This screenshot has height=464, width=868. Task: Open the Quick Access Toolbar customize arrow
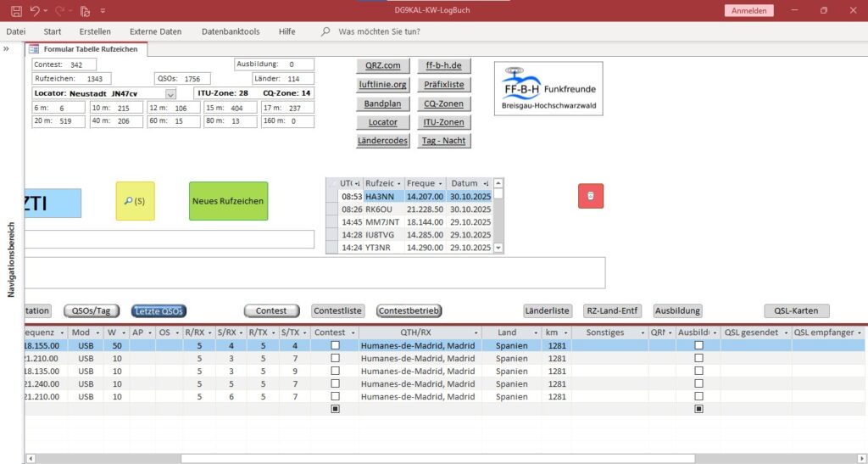tap(103, 11)
